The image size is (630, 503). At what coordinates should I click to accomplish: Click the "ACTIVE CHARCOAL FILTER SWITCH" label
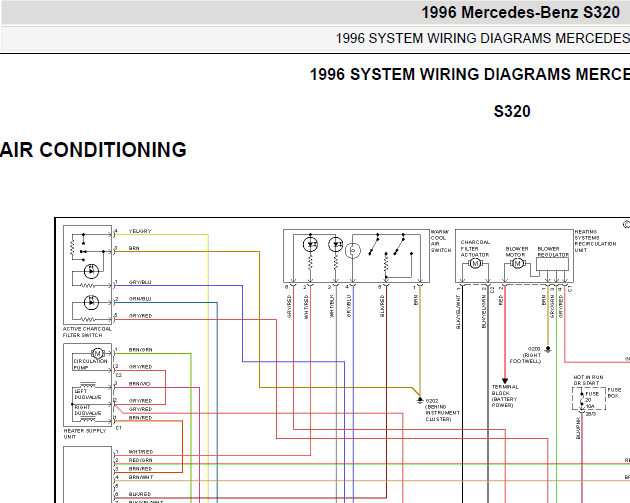pos(87,332)
